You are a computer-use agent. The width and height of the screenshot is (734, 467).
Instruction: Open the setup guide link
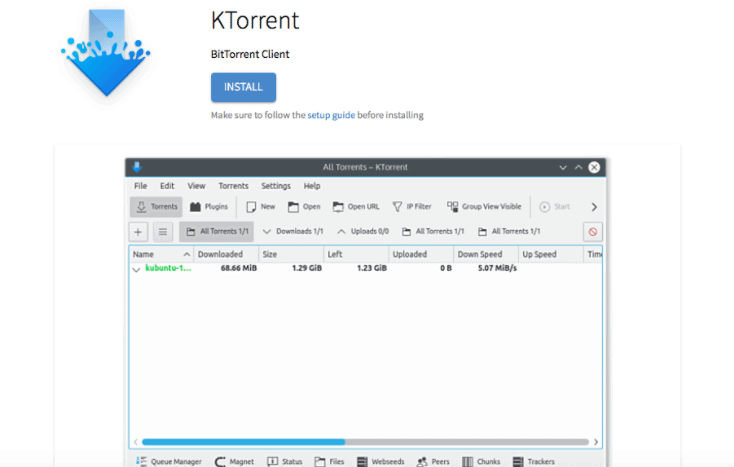[331, 115]
